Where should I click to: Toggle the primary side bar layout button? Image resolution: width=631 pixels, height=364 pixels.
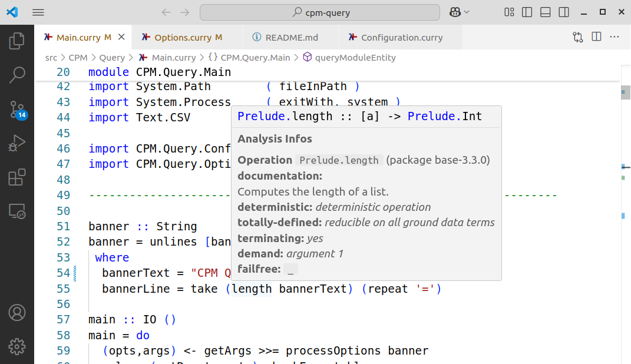(527, 12)
